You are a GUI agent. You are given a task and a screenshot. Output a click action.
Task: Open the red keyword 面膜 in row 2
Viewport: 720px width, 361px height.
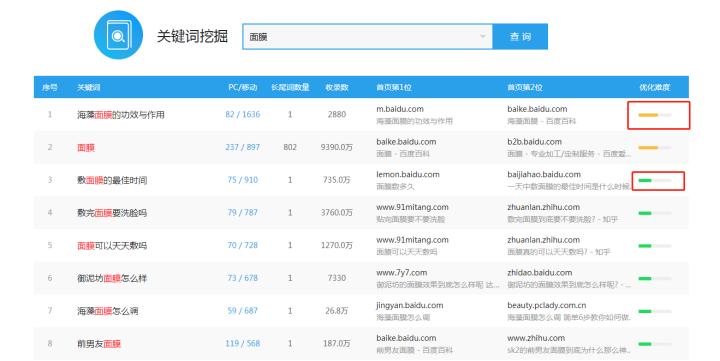85,147
